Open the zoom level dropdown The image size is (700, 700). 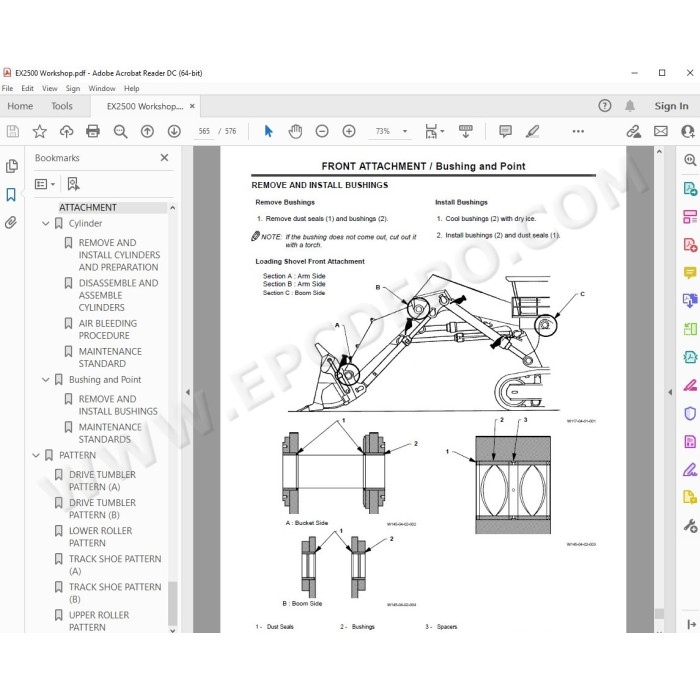click(x=405, y=131)
